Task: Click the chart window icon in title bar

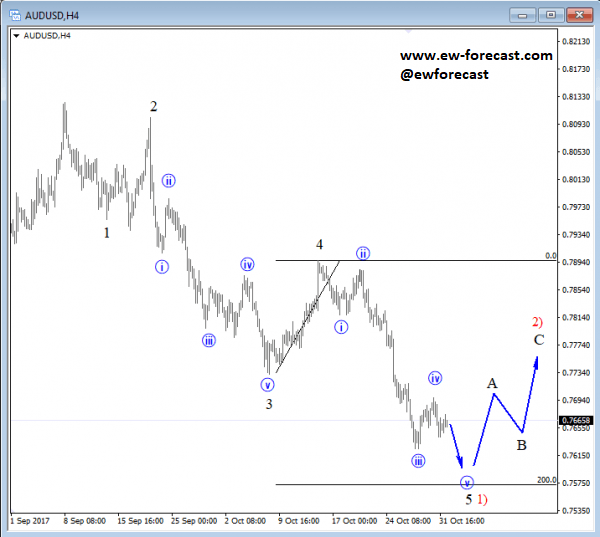Action: click(x=14, y=13)
